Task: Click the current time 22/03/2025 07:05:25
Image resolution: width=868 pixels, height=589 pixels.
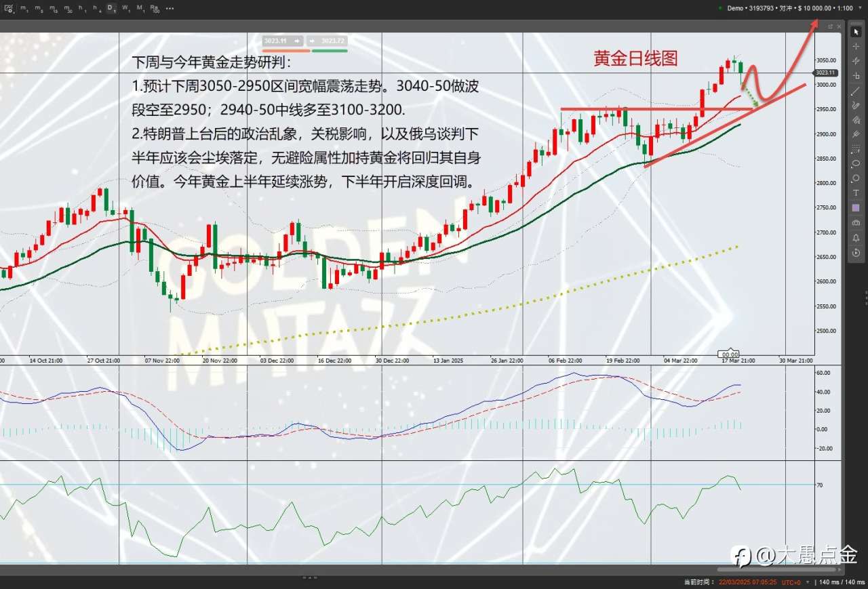Action: tap(747, 582)
